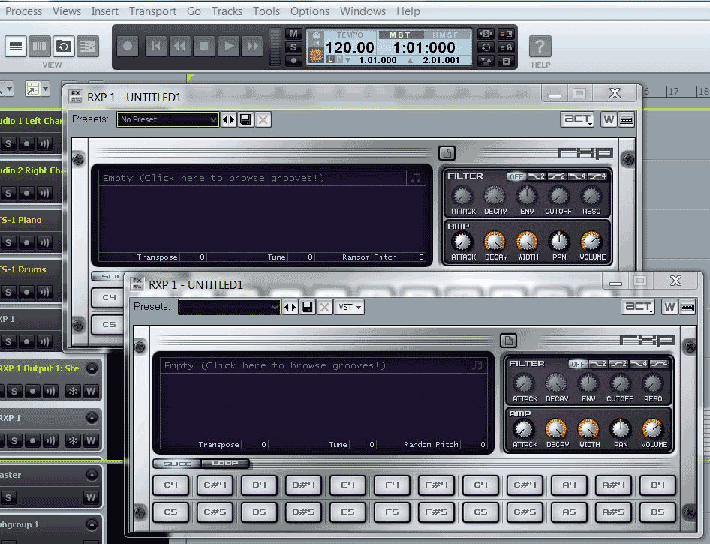Screen dimensions: 710x544
Task: Click the Amp Volume knob in front RXP
Action: [652, 429]
